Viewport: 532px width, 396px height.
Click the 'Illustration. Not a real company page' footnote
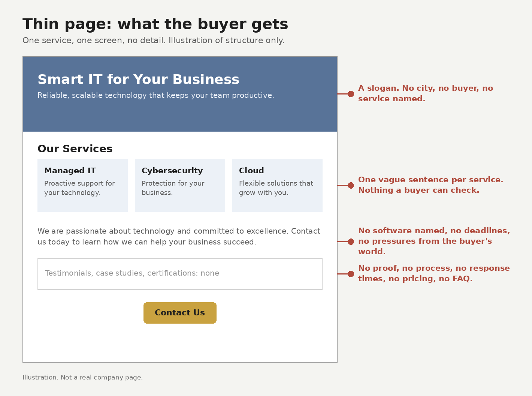click(82, 378)
